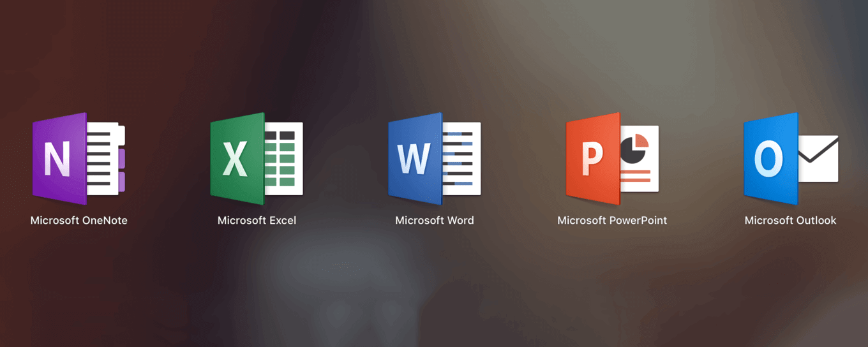Click the envelope on the Outlook icon
Viewport: 868px width, 347px height.
coord(818,158)
